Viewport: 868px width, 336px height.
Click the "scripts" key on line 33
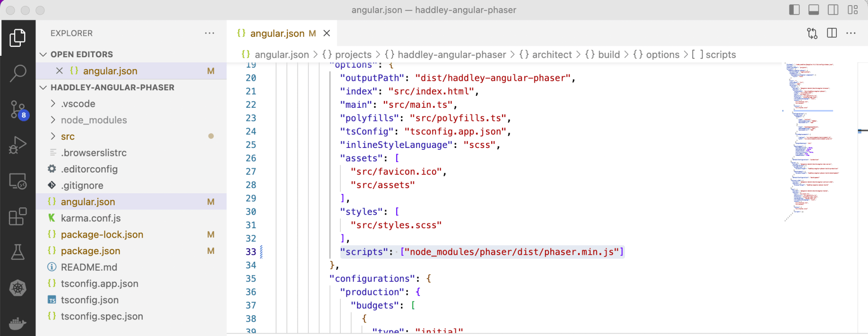coord(364,252)
